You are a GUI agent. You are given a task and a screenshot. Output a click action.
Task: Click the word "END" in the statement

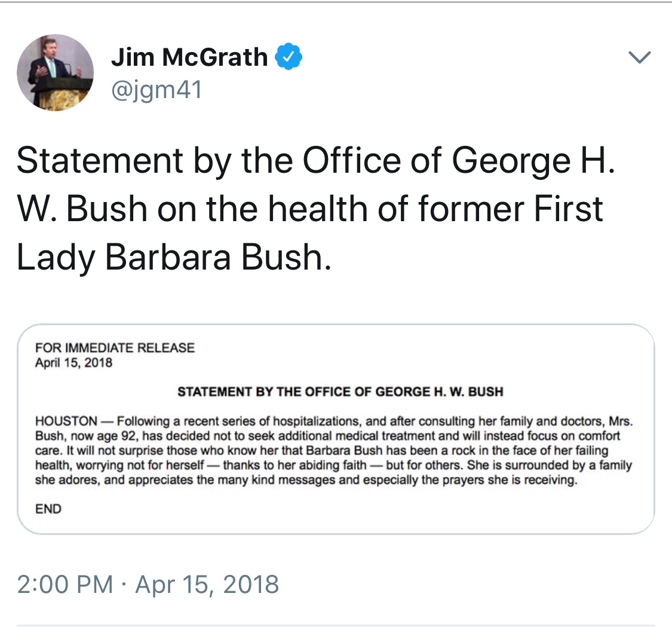[48, 509]
